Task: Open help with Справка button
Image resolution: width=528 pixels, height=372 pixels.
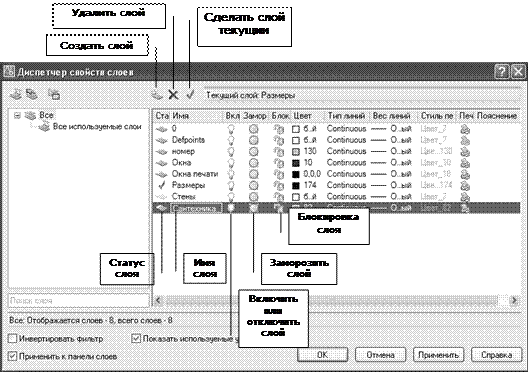Action: pyautogui.click(x=497, y=354)
